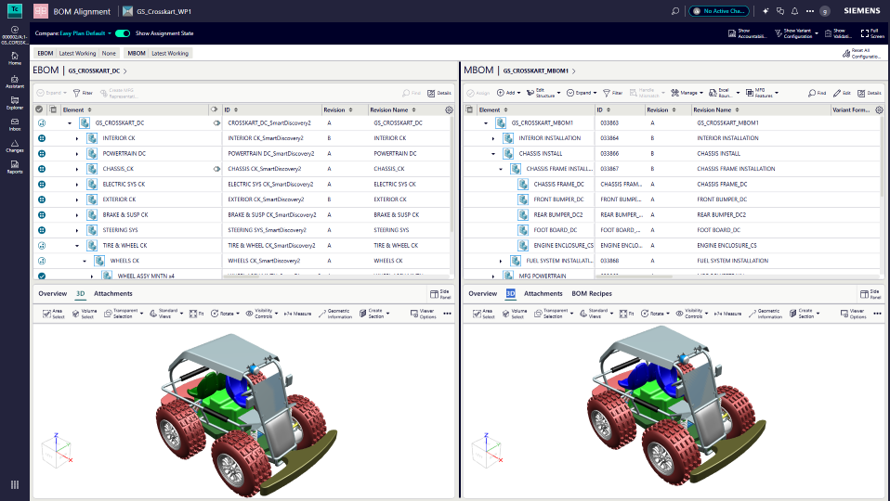The image size is (890, 501).
Task: Click Show Validation icon
Action: point(838,33)
